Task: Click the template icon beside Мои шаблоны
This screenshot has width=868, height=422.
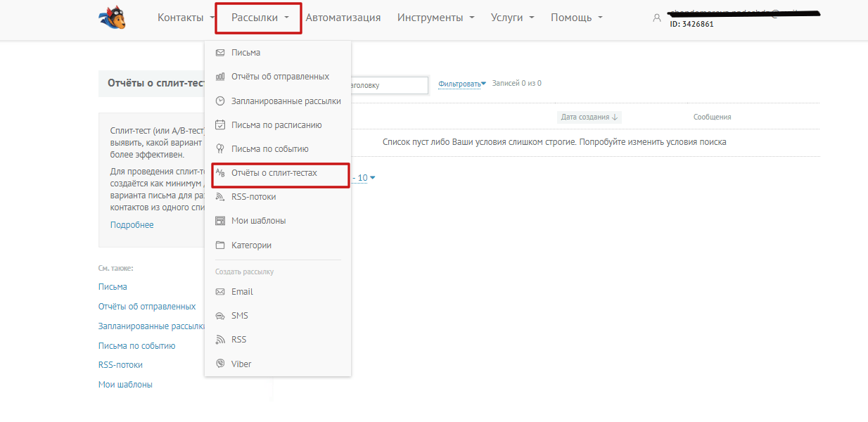Action: coord(220,221)
